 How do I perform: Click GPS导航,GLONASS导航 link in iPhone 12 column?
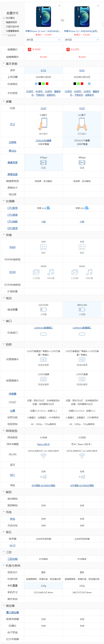tap(82, 485)
